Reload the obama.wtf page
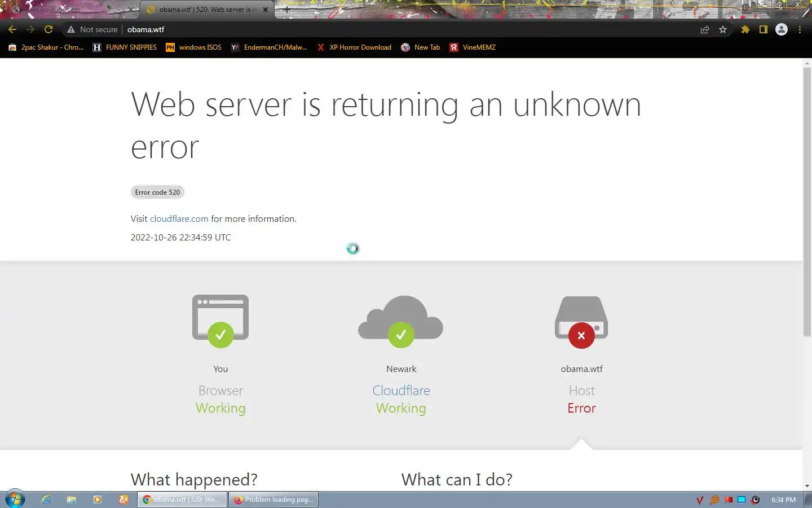This screenshot has height=508, width=812. click(x=48, y=29)
